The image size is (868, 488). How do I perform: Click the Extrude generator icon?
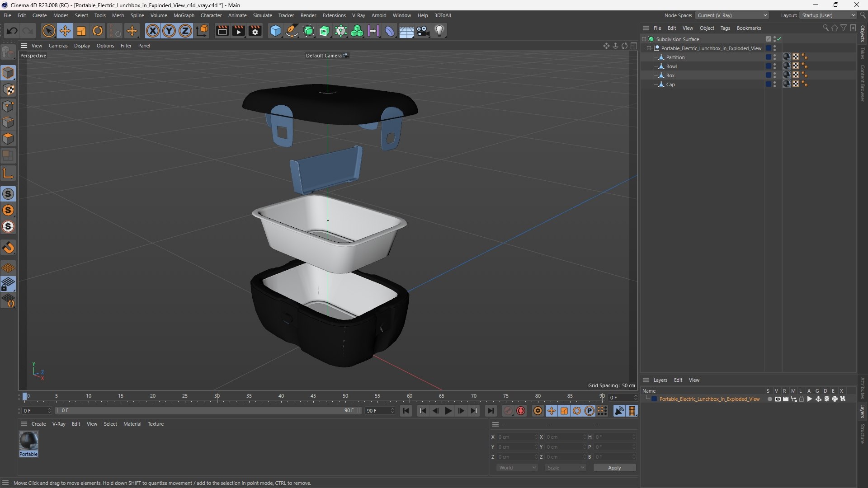click(325, 31)
